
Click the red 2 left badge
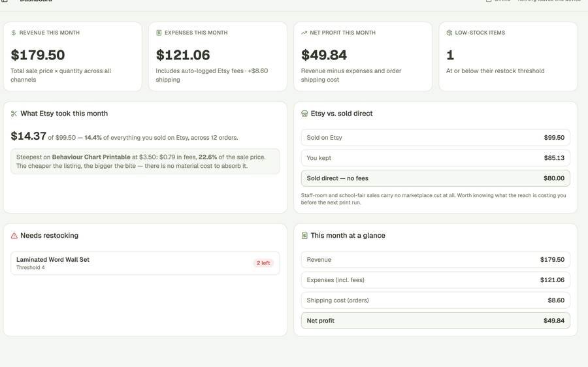tap(263, 263)
